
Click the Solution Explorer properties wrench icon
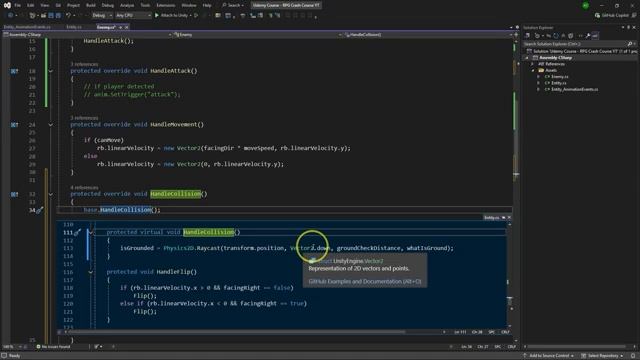(588, 36)
